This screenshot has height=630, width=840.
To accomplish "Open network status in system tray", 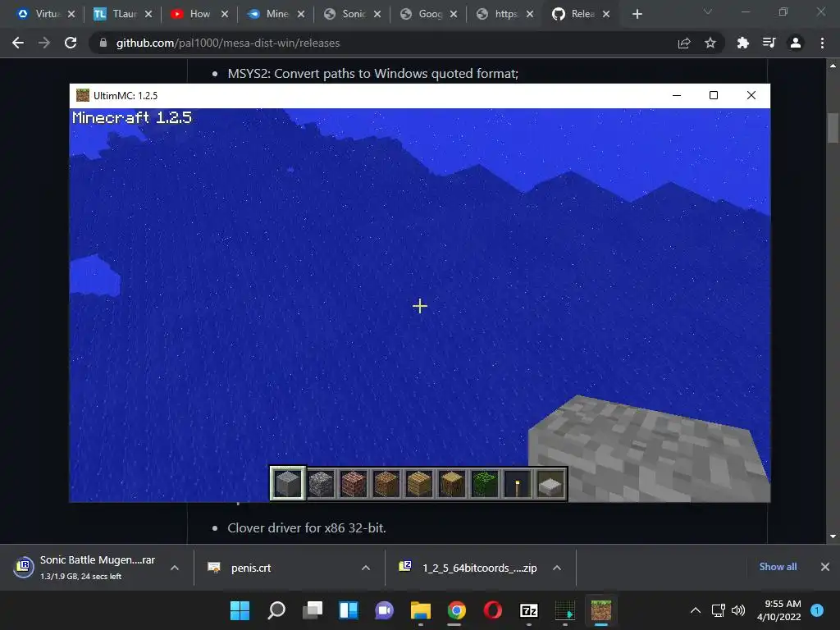I will coord(719,610).
